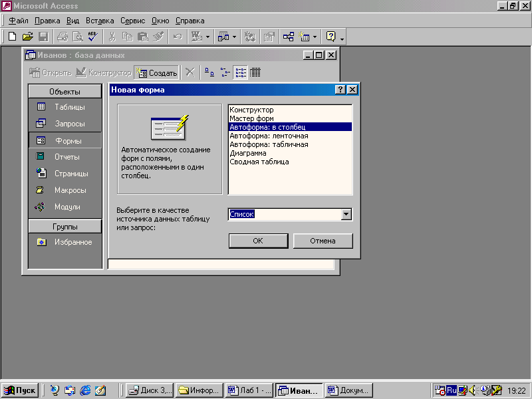Switch to Small Icons view
The width and height of the screenshot is (532, 399).
point(225,72)
